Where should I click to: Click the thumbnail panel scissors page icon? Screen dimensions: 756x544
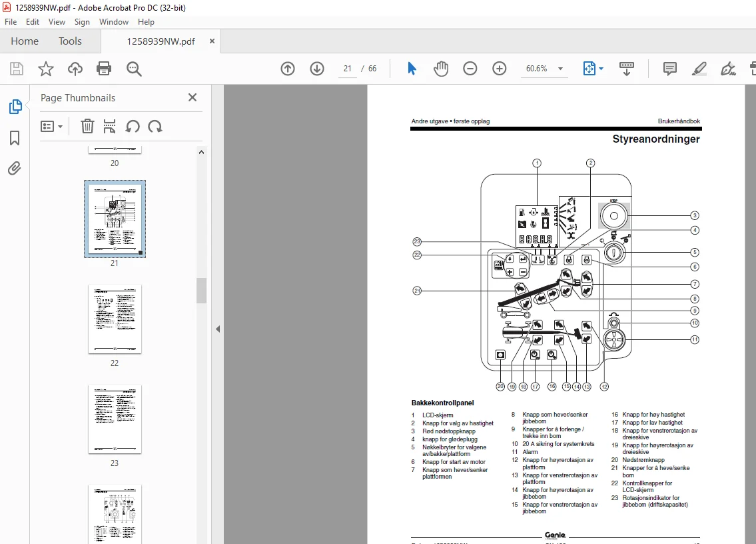coord(109,127)
